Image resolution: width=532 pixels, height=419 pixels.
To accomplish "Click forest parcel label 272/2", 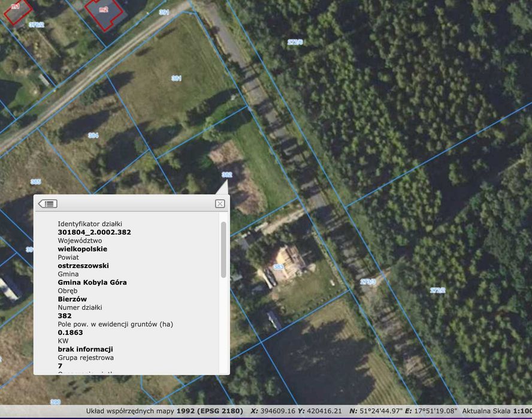I will pyautogui.click(x=437, y=290).
